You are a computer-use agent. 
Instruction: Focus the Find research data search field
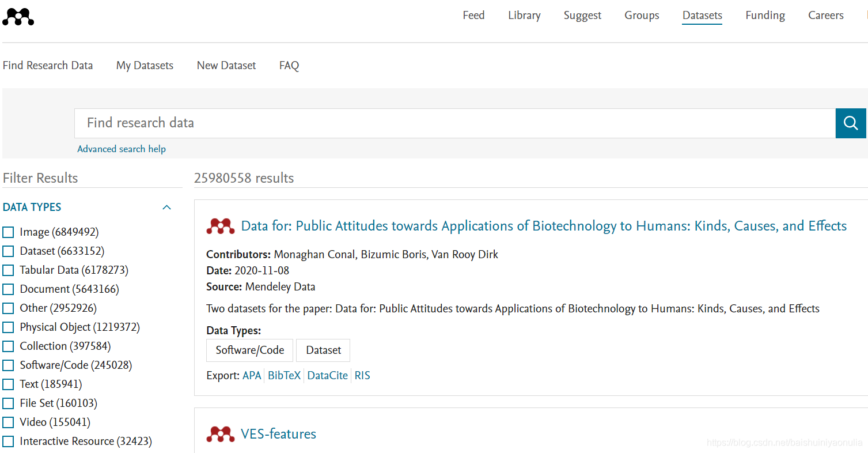(x=455, y=123)
